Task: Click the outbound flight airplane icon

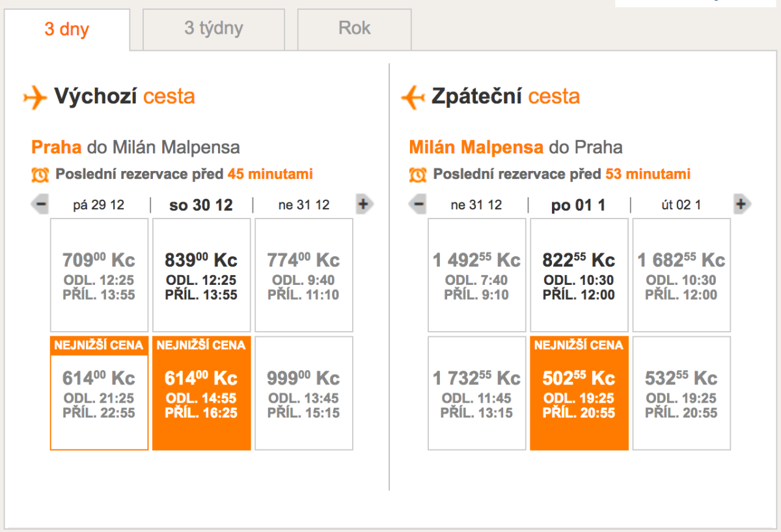Action: [35, 98]
